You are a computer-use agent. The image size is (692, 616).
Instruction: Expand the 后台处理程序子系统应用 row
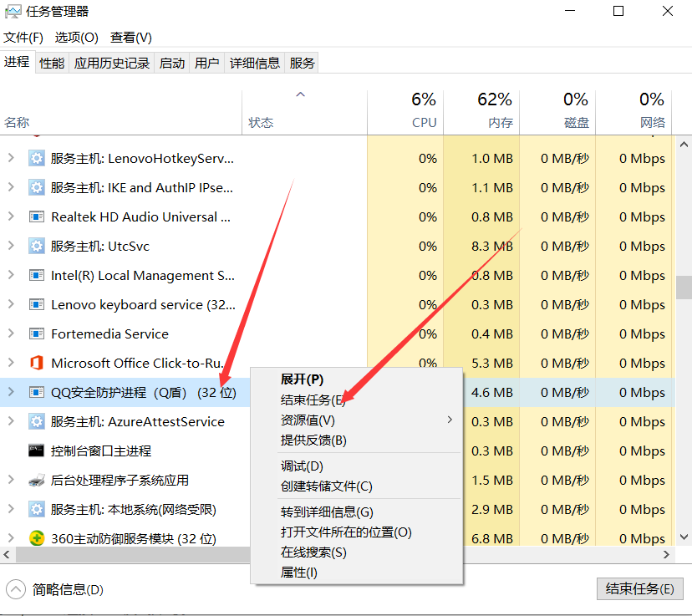point(11,480)
